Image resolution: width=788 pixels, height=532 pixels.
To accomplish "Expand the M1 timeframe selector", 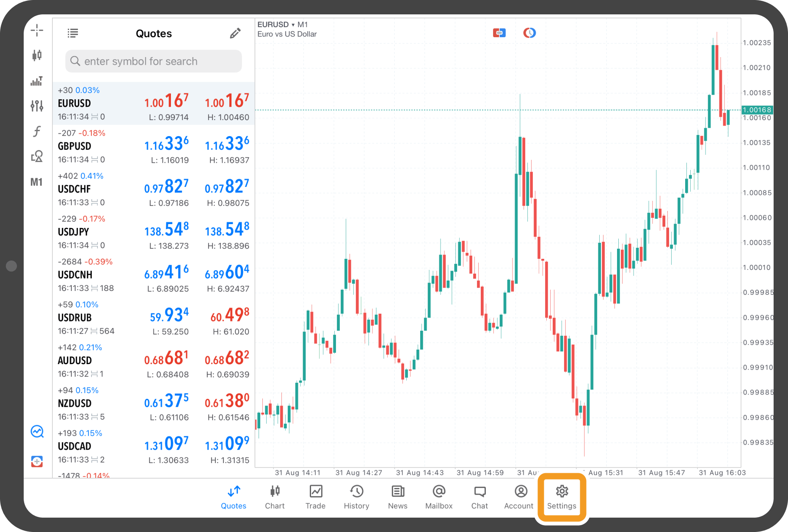I will (x=37, y=182).
